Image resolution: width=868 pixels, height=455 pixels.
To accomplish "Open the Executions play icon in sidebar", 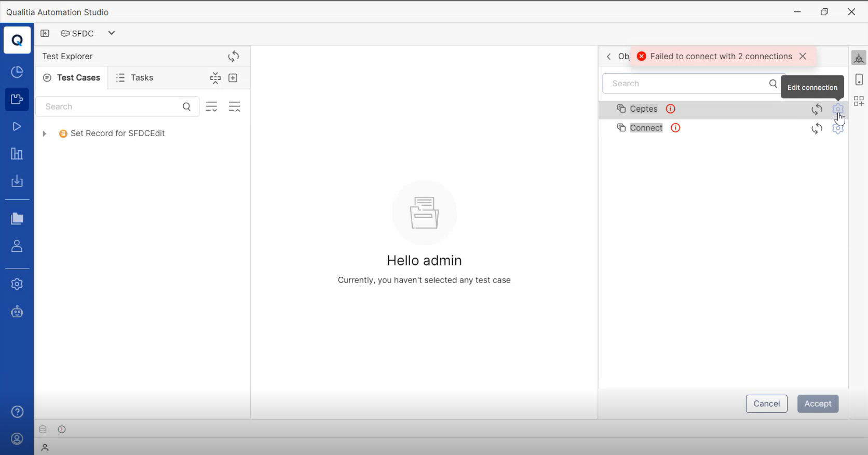I will coord(17,127).
